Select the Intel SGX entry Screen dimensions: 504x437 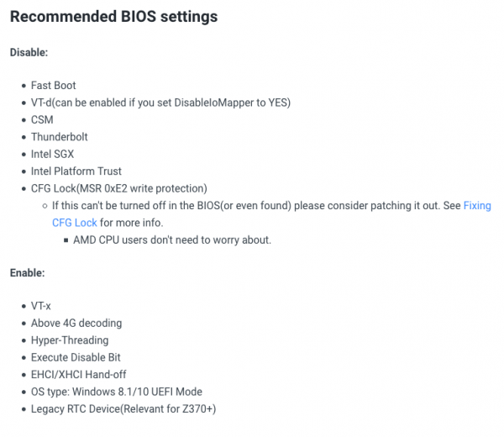click(53, 154)
